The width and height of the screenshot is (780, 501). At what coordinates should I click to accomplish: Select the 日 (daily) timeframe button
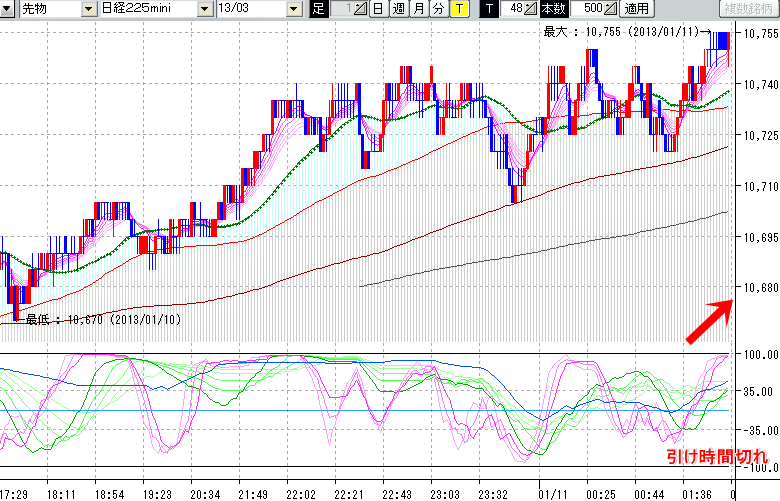coord(377,9)
